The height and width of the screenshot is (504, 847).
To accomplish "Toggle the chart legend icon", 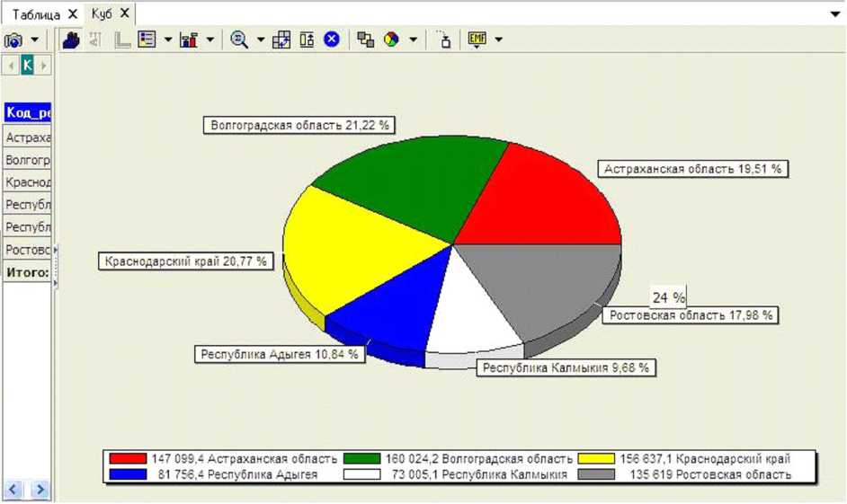I will coord(147,40).
